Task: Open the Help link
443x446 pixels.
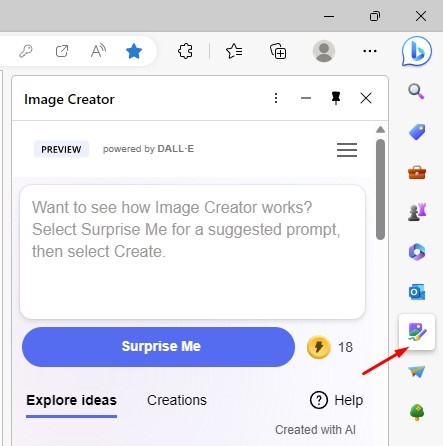Action: tap(336, 400)
